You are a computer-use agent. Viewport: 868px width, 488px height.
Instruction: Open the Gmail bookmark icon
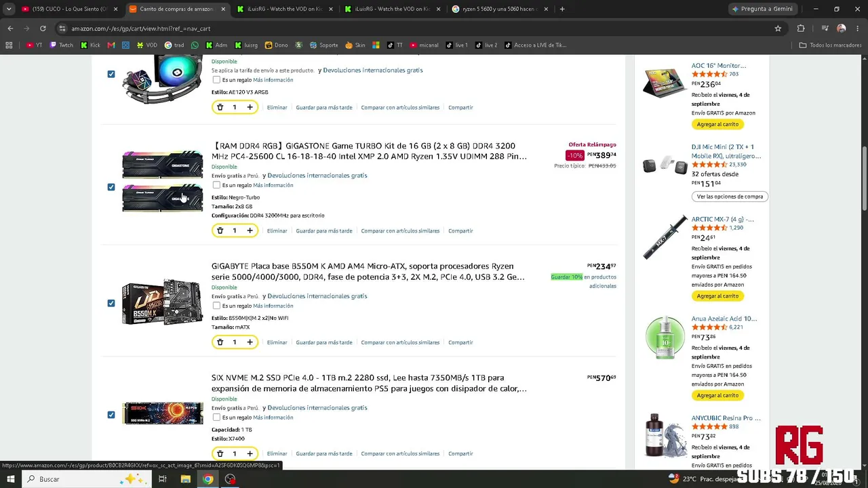click(111, 45)
